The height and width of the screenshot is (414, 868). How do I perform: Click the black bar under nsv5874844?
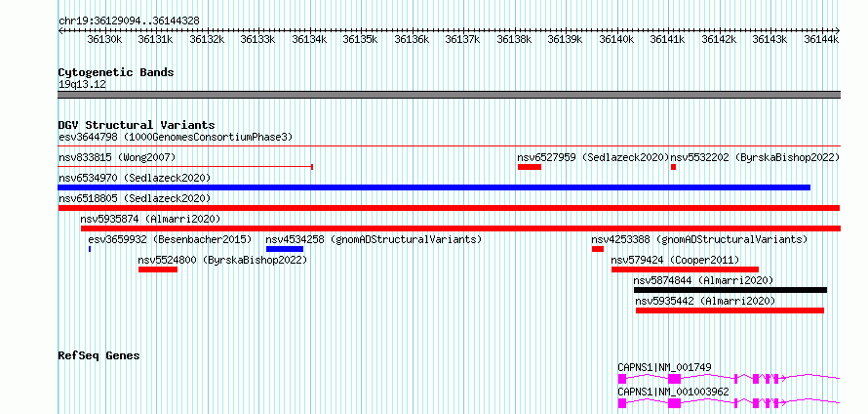pyautogui.click(x=730, y=290)
